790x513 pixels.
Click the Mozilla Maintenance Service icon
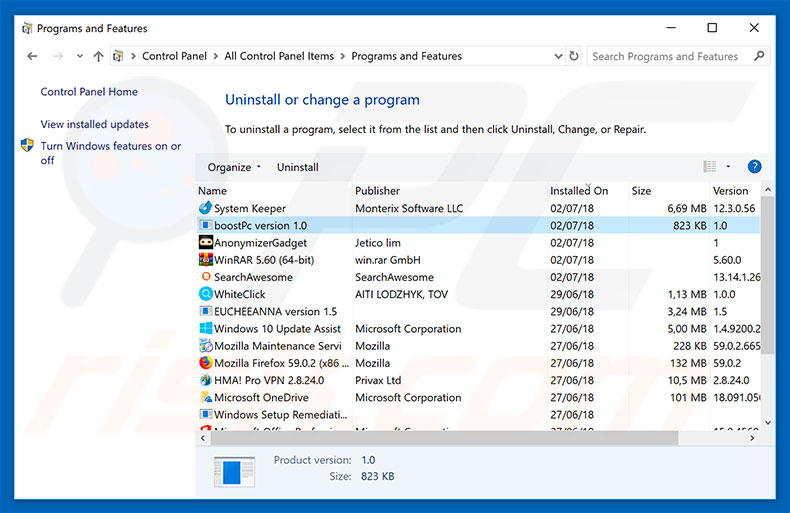(x=206, y=346)
